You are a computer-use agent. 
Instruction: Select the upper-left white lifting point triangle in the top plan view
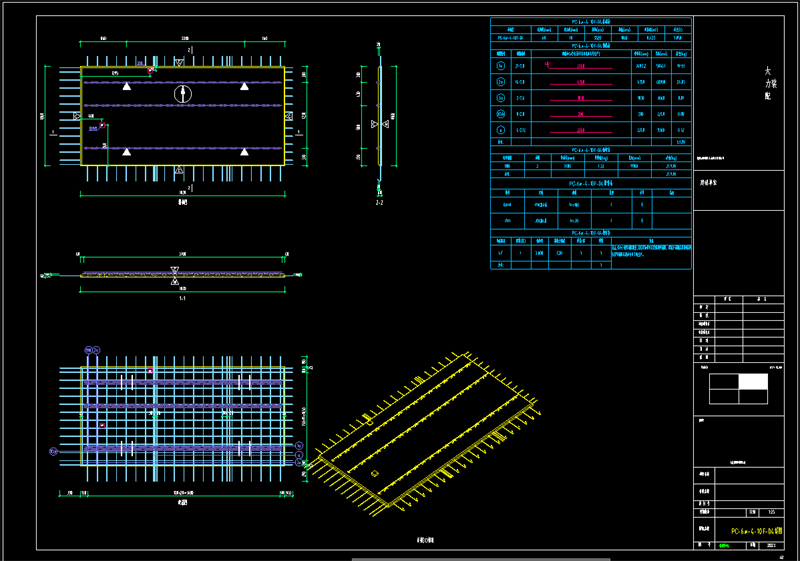(127, 87)
